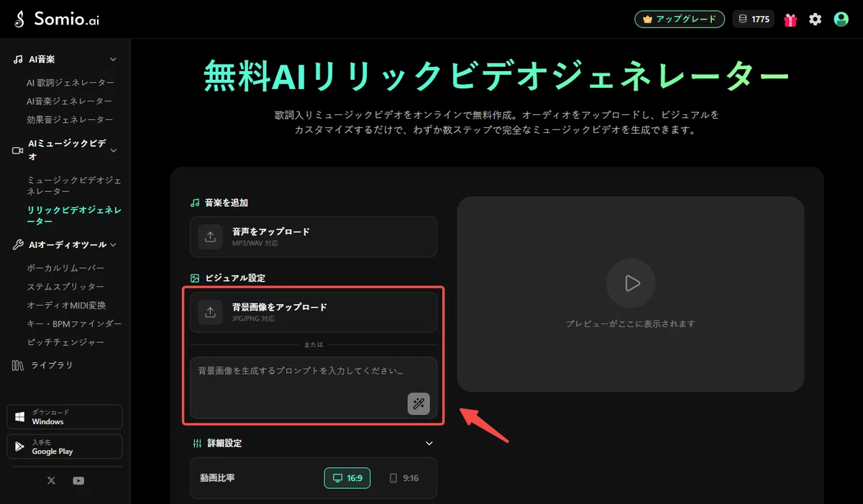Collapse the AIミュージックビデオ section
The image size is (863, 504).
113,150
